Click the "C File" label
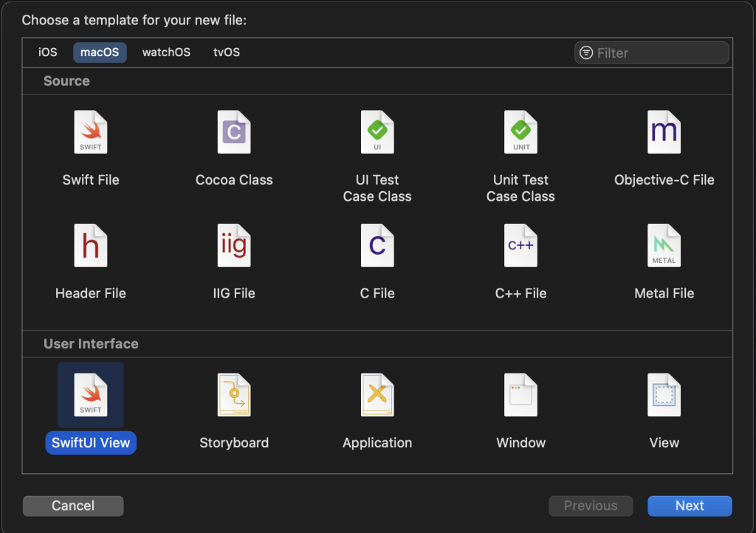This screenshot has height=533, width=756. click(377, 293)
